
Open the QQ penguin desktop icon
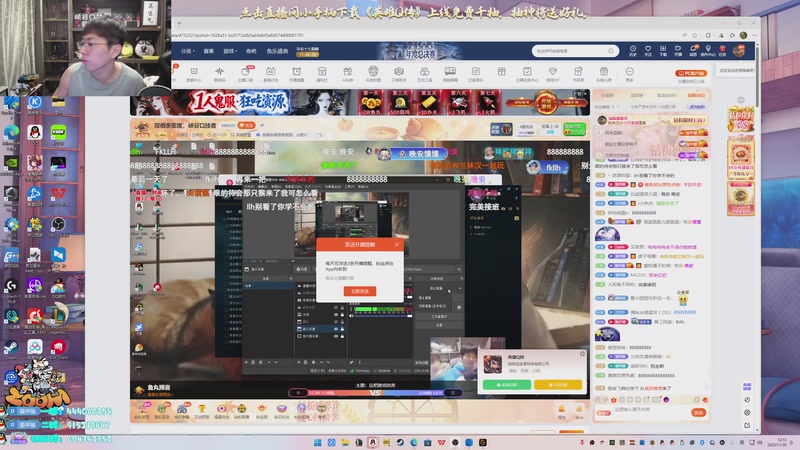click(34, 134)
